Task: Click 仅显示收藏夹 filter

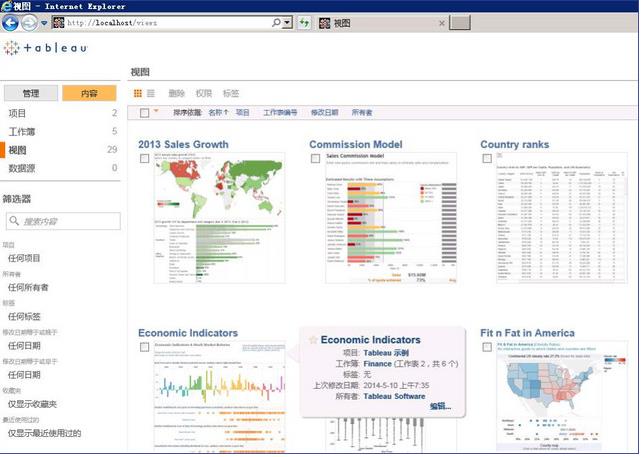Action: point(32,404)
